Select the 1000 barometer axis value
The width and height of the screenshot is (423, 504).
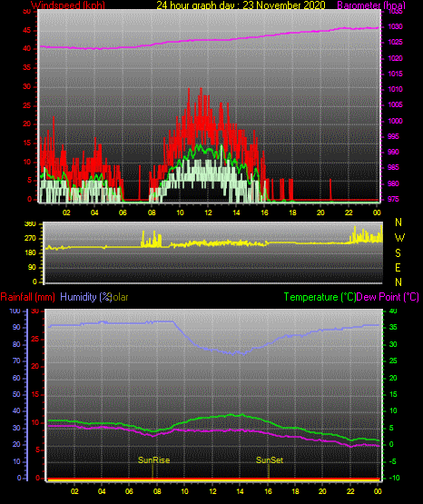(395, 121)
